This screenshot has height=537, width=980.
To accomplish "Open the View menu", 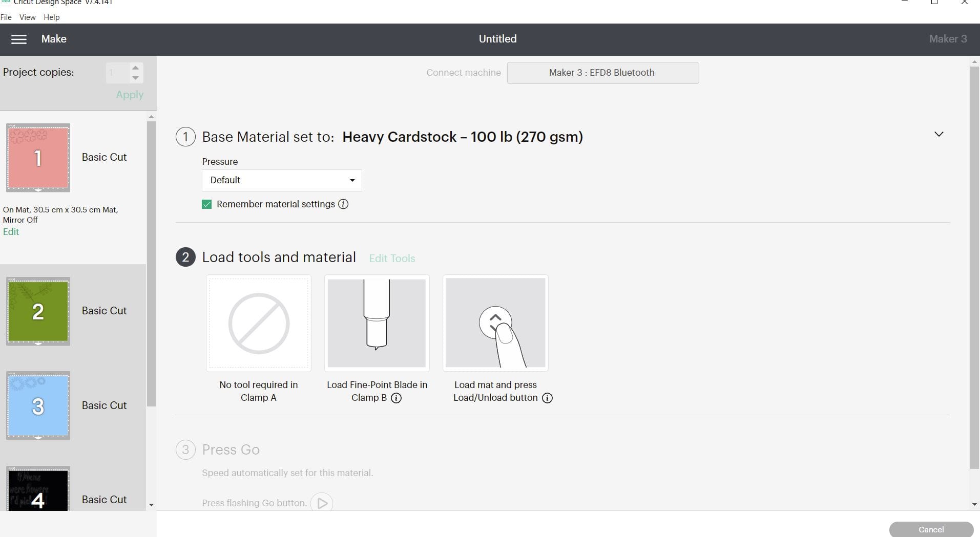I will click(28, 17).
